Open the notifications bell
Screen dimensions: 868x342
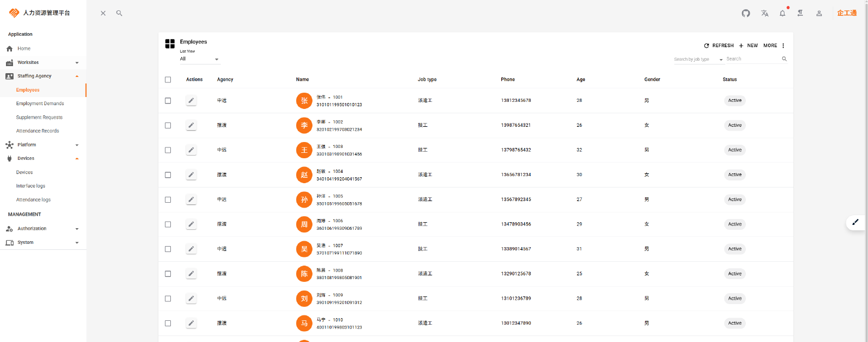[x=782, y=13]
